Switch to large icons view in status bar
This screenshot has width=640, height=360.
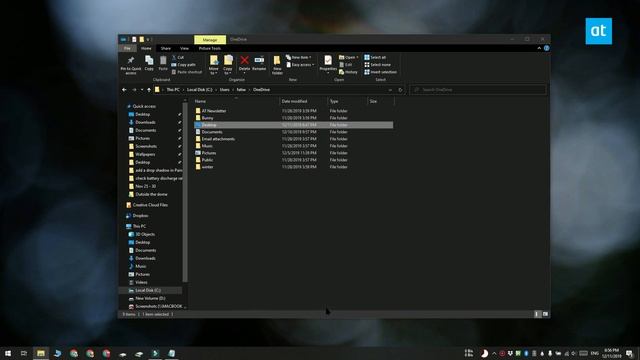(x=545, y=314)
